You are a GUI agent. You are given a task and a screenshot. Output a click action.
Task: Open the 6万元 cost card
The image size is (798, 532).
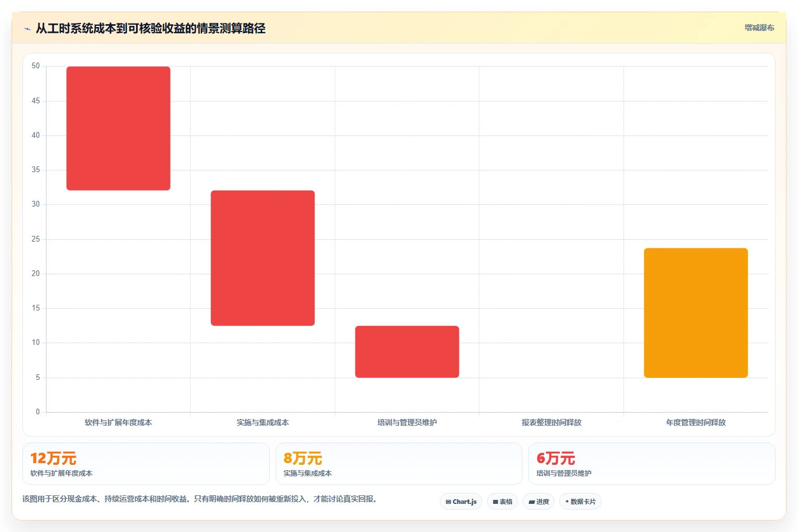[x=652, y=464]
